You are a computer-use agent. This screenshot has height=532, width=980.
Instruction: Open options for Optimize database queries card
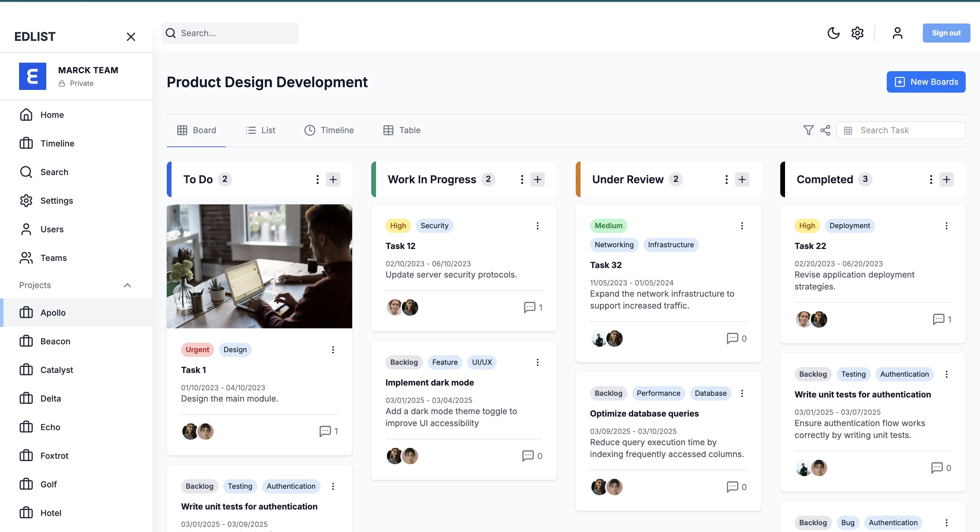pyautogui.click(x=742, y=393)
